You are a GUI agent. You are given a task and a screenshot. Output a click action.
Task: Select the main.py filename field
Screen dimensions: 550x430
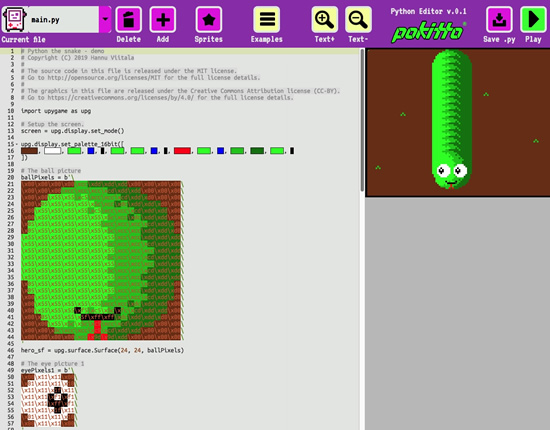pyautogui.click(x=63, y=20)
